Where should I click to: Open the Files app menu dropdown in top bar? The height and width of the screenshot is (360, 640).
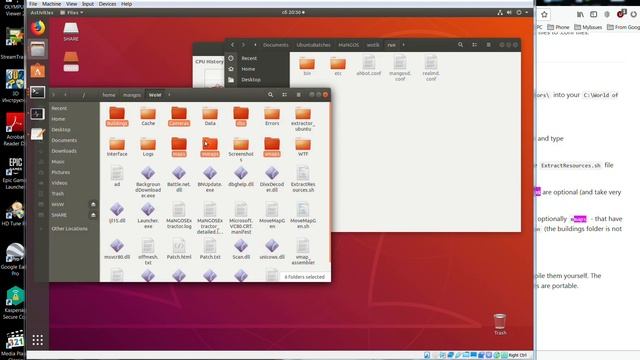click(72, 13)
